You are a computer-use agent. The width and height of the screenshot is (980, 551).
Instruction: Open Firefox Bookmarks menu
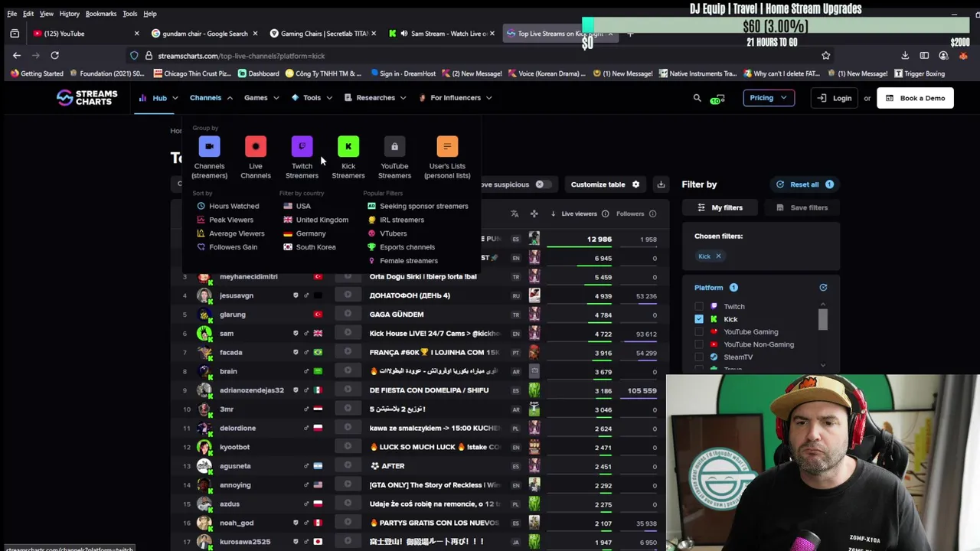(x=101, y=14)
